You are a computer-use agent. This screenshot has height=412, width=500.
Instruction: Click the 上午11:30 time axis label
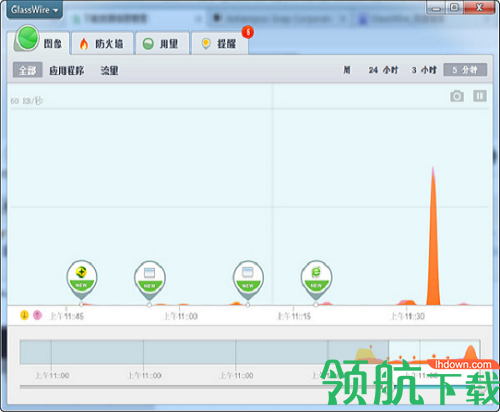[407, 316]
